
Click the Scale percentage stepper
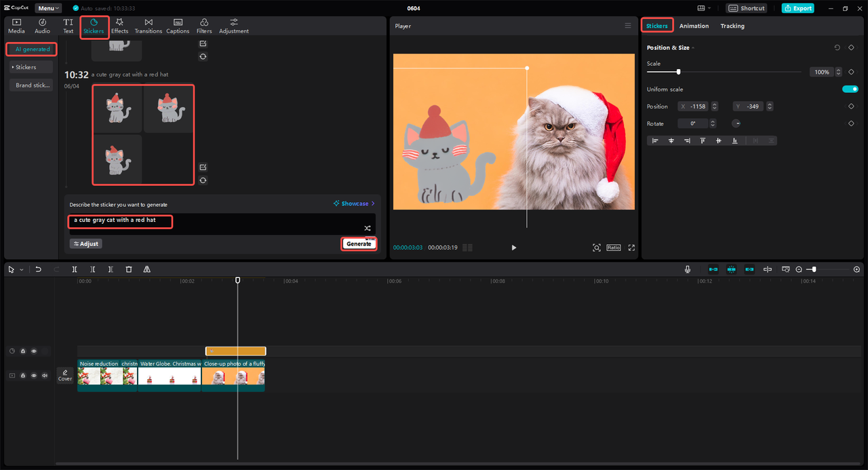839,72
